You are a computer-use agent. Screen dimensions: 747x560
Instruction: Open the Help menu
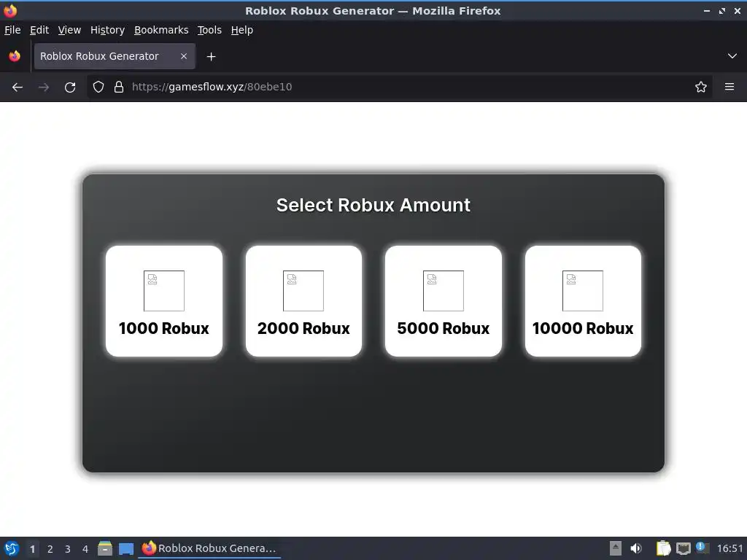point(242,30)
